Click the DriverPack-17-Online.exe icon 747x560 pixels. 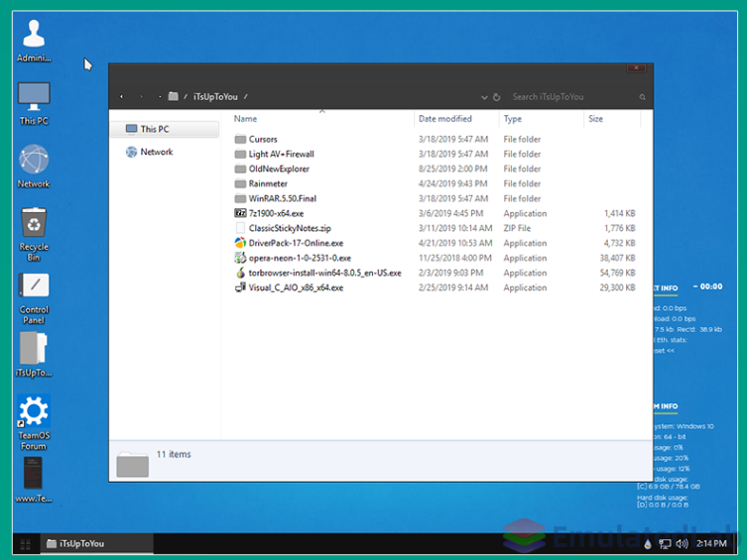click(x=241, y=243)
